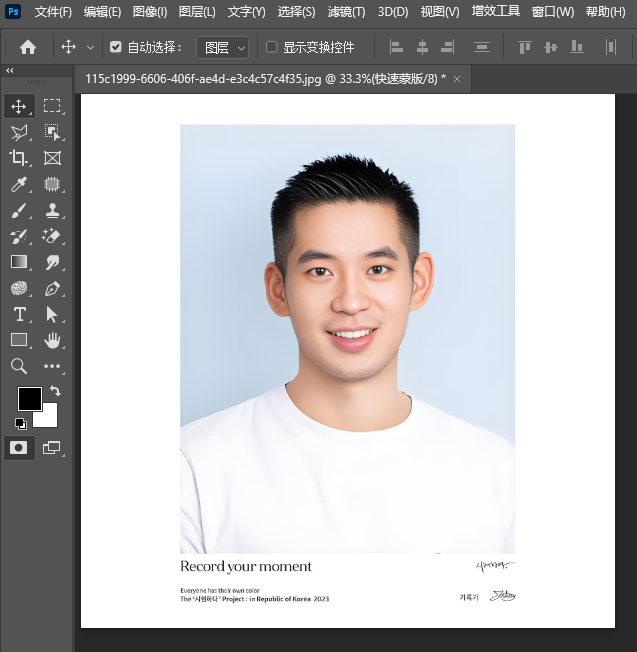Select the Zoom magnifier tool
Screen dimensions: 637x652
point(19,367)
